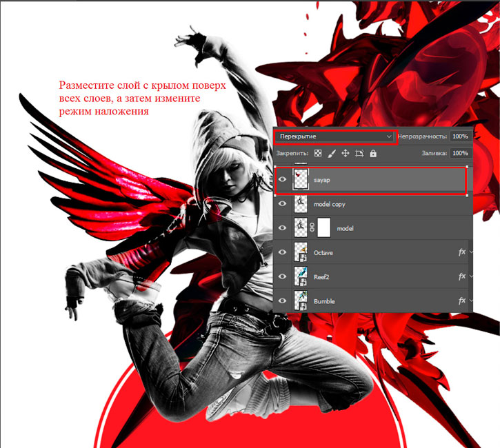The height and width of the screenshot is (448, 500).
Task: Open the Перекрытие blend mode dropdown
Action: [335, 136]
